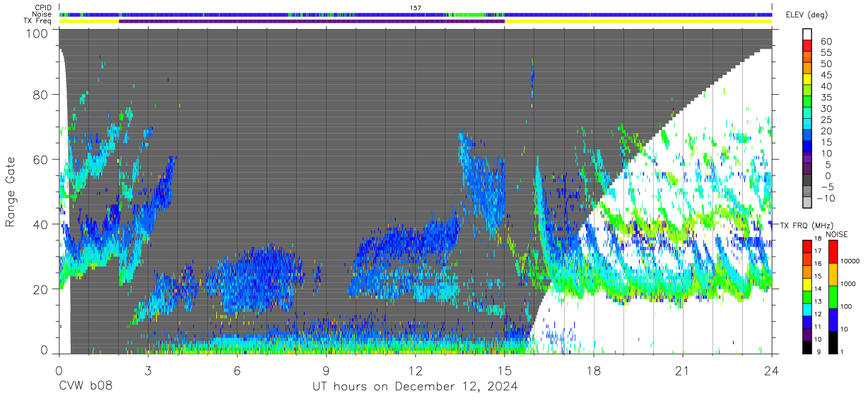The image size is (868, 401).
Task: Pick the black bottom segment of the TX FRQ colorbar
Action: click(808, 347)
